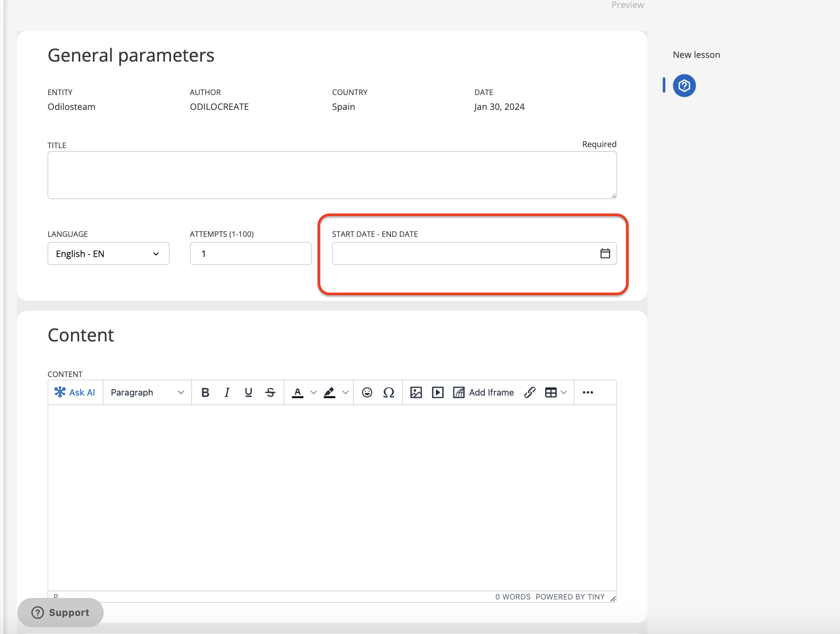840x634 pixels.
Task: Apply the text color
Action: point(298,392)
